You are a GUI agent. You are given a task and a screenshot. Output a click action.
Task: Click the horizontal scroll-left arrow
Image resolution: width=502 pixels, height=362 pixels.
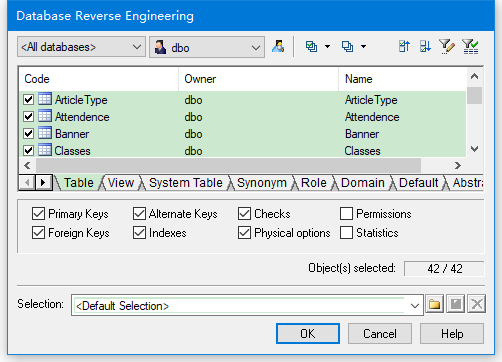27,165
